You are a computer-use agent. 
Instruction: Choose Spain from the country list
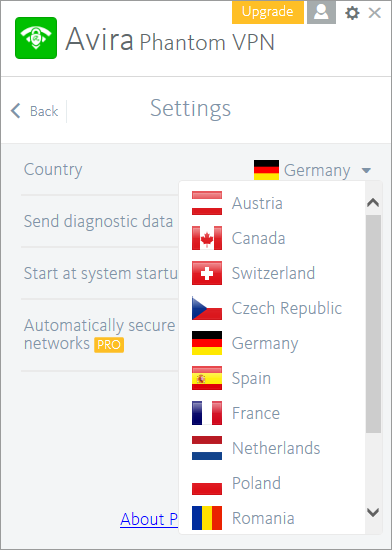point(272,378)
